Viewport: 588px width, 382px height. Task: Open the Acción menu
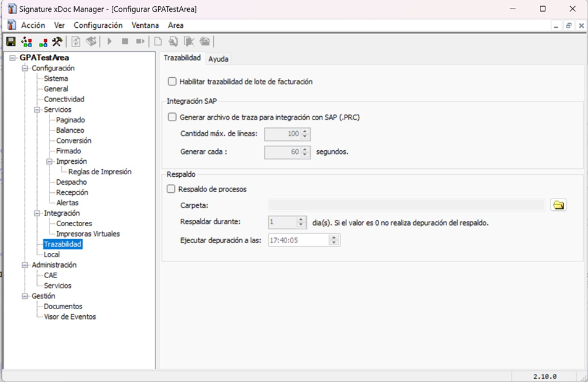(33, 25)
